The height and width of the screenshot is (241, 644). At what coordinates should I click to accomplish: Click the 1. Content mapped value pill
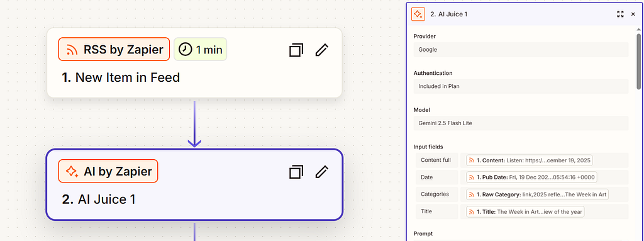(x=529, y=160)
